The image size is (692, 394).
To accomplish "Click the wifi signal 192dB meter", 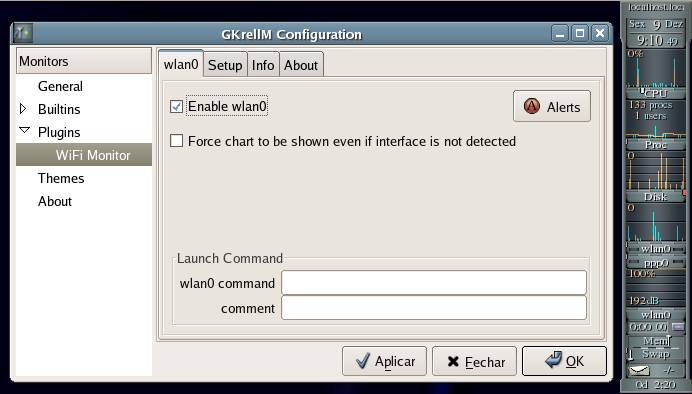I will [x=655, y=300].
